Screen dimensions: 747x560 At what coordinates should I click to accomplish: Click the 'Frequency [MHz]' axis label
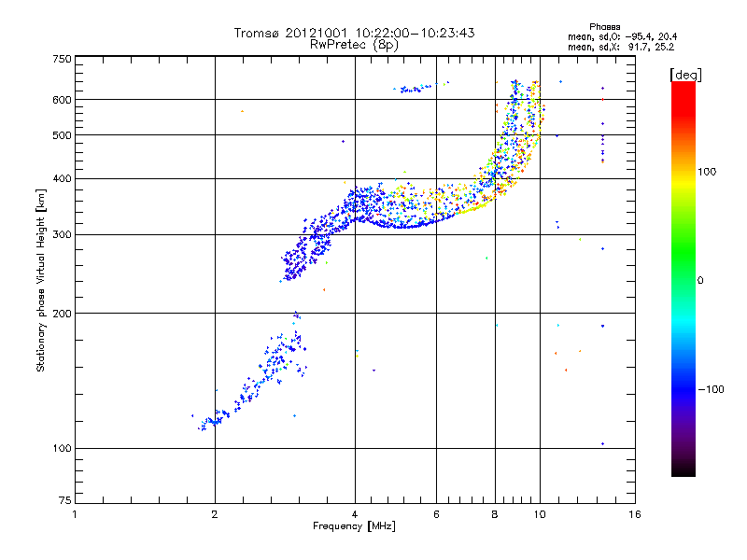354,526
